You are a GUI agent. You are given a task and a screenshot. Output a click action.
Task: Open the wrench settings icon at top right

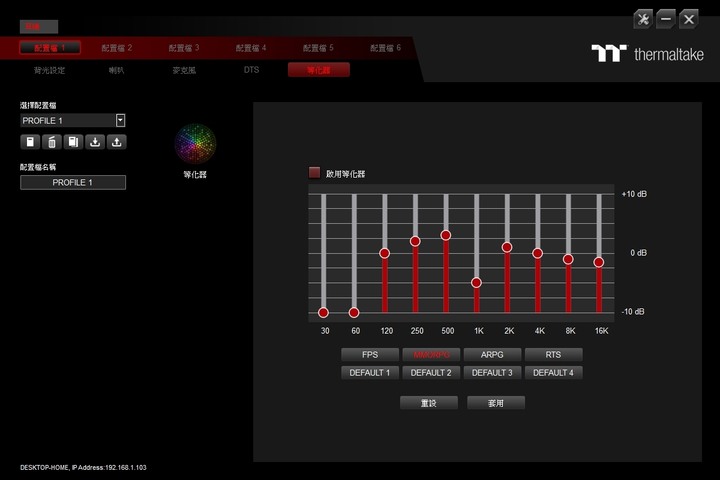[x=643, y=19]
